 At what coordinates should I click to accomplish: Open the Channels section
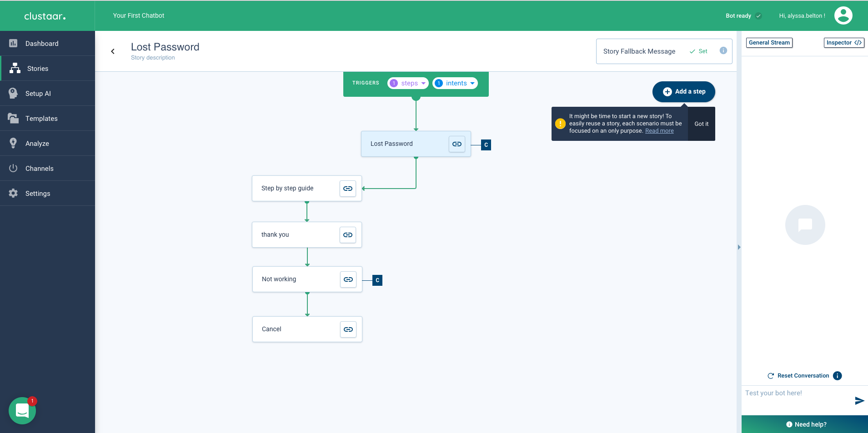[x=47, y=169]
